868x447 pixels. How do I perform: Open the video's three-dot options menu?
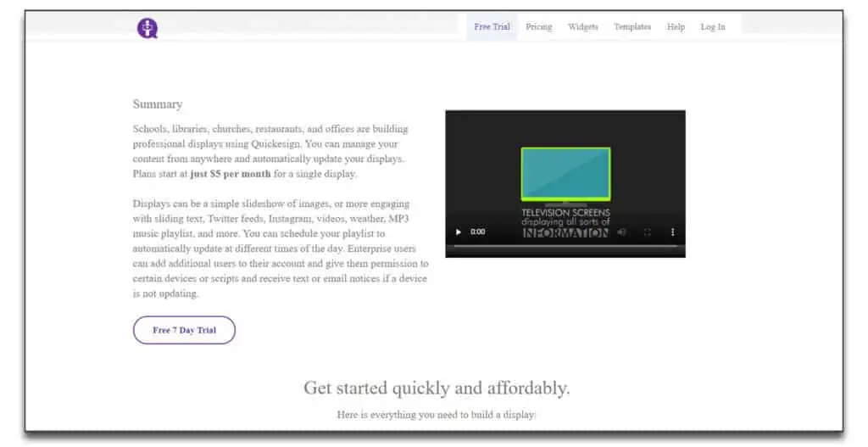coord(672,232)
